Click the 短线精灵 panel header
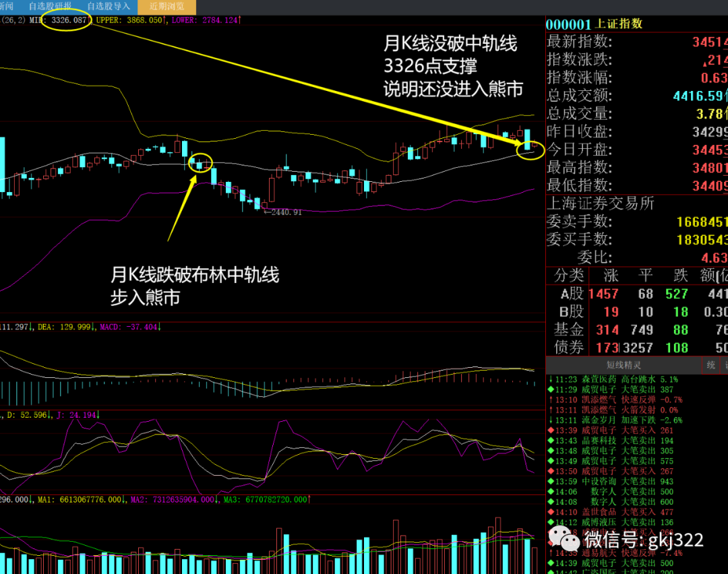This screenshot has width=728, height=574. pos(624,365)
